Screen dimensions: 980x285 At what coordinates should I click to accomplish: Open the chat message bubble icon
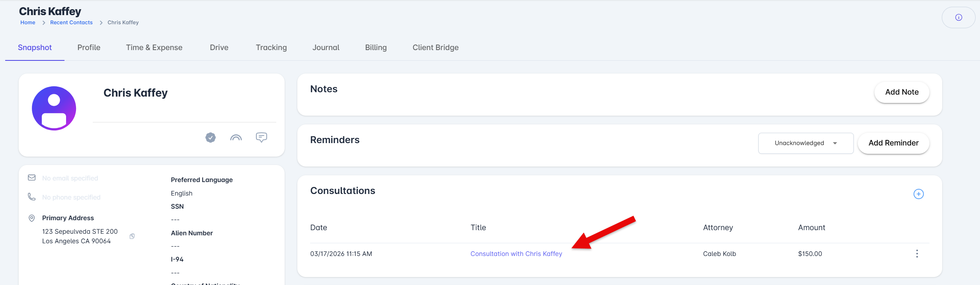(262, 138)
